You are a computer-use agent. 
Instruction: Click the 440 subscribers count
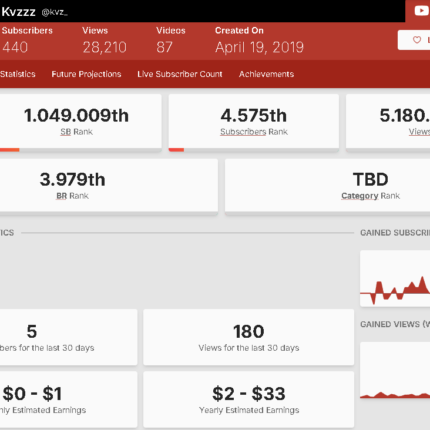pyautogui.click(x=15, y=47)
